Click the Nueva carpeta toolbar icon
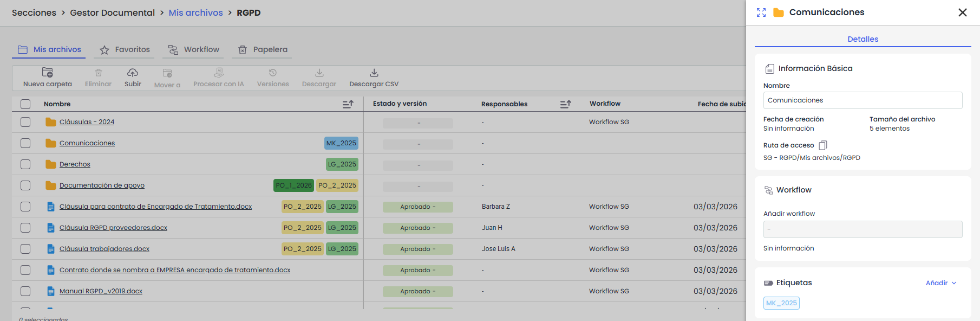 point(48,73)
